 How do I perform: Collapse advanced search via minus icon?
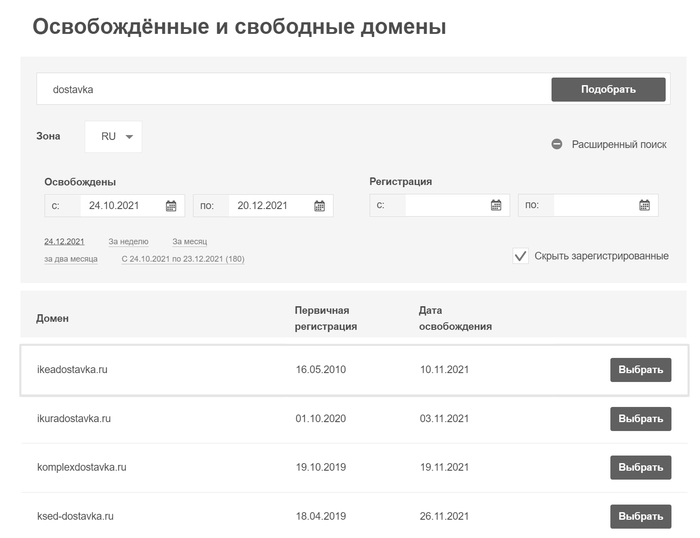pos(557,144)
